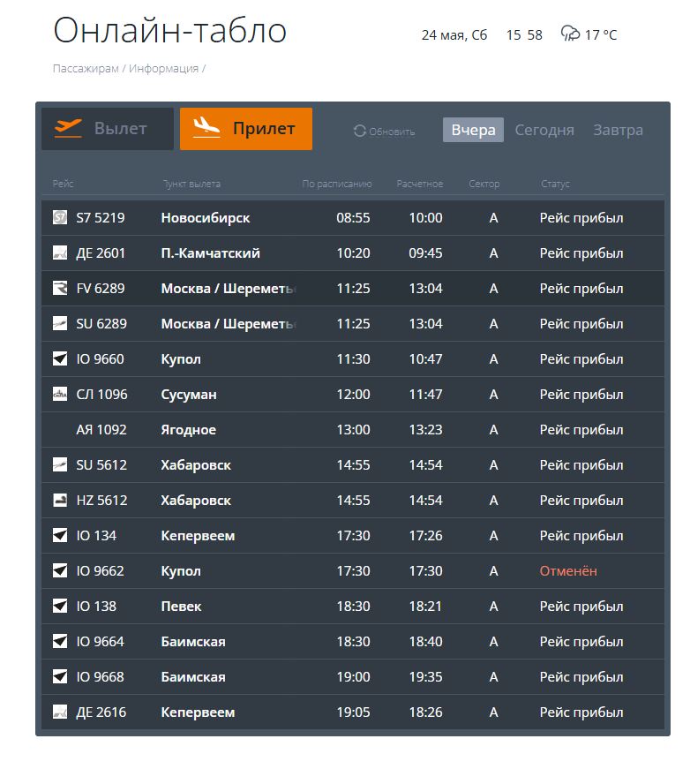This screenshot has height=784, width=690.
Task: Open the Информация breadcrumb link
Action: pos(163,69)
